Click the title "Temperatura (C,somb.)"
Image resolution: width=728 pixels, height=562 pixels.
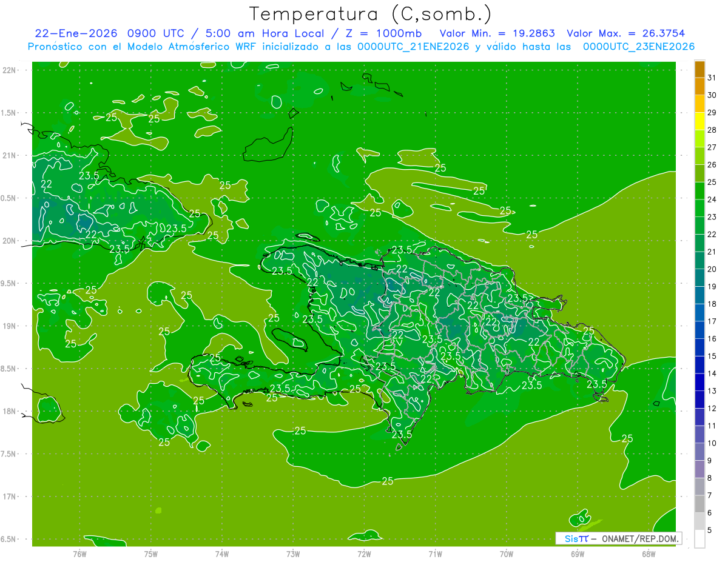point(370,14)
